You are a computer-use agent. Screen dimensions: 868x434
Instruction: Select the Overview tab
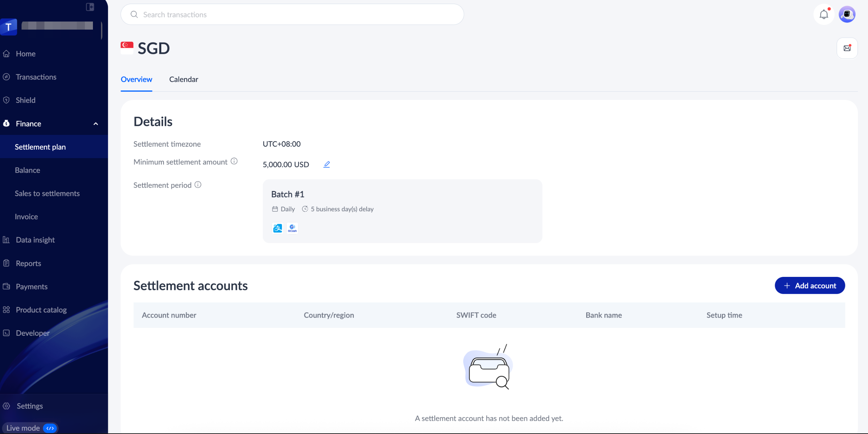coord(136,79)
